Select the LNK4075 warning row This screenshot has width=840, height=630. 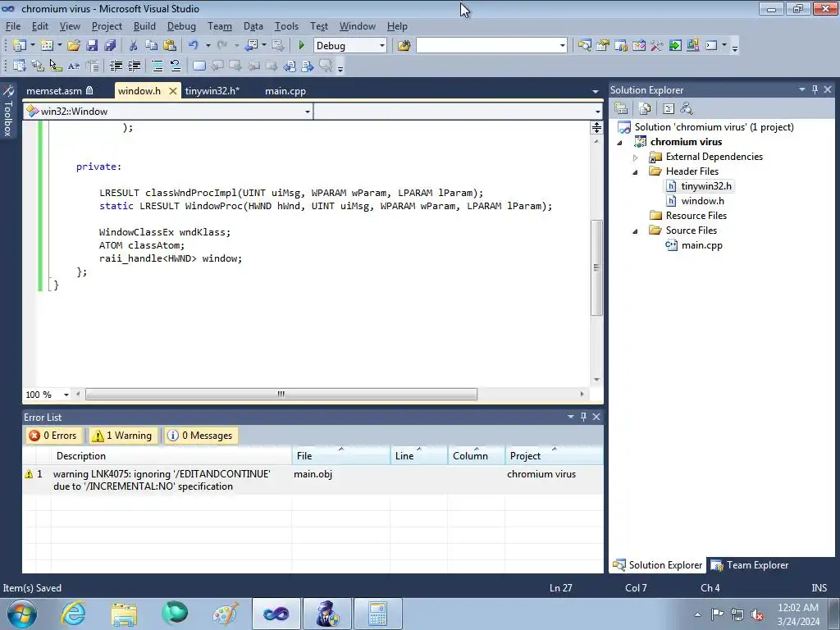(x=313, y=480)
